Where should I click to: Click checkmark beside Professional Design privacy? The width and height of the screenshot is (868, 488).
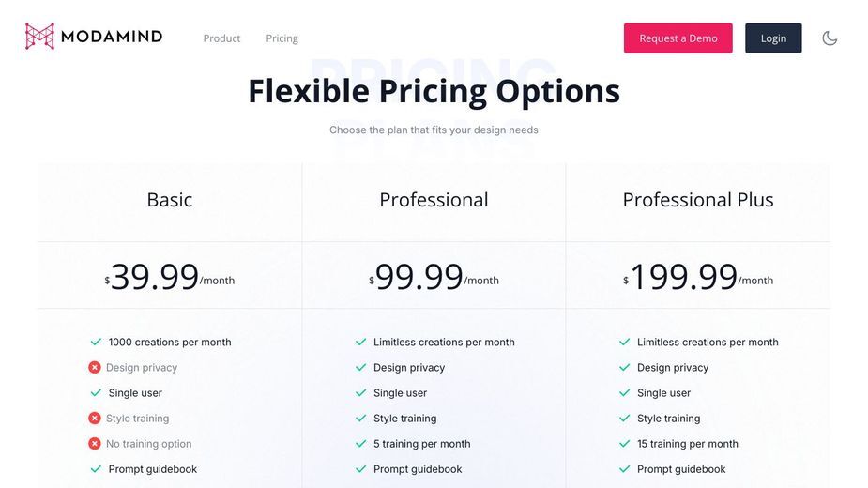pyautogui.click(x=361, y=367)
